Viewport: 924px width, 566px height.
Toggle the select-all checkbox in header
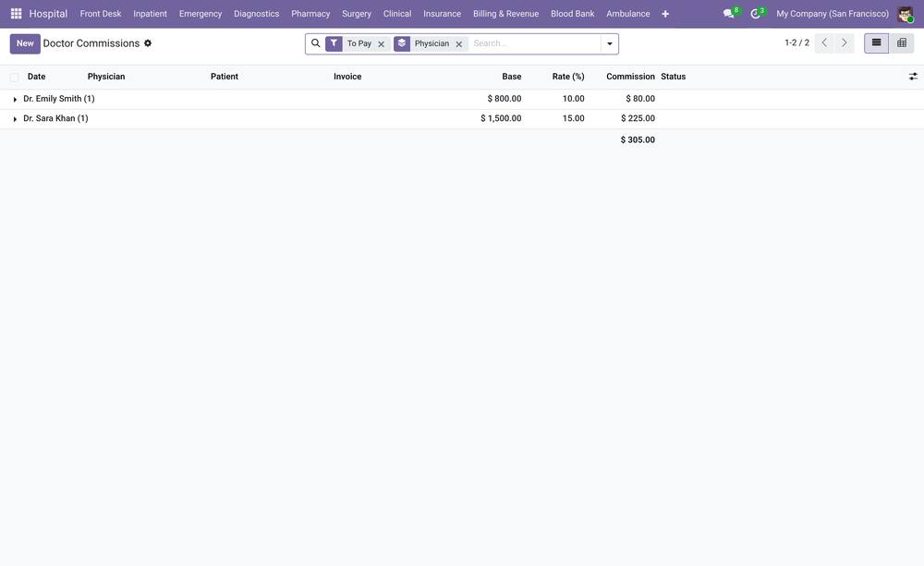coord(14,78)
